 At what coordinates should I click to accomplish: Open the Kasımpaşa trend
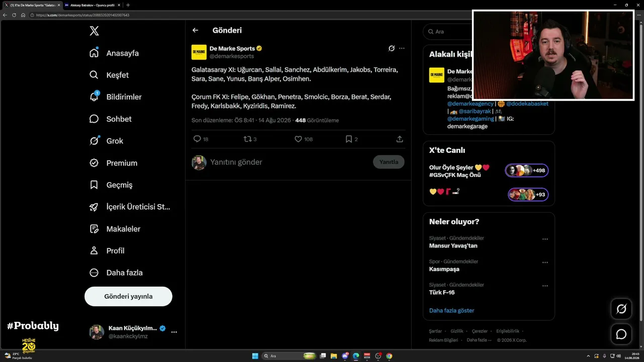coord(444,269)
